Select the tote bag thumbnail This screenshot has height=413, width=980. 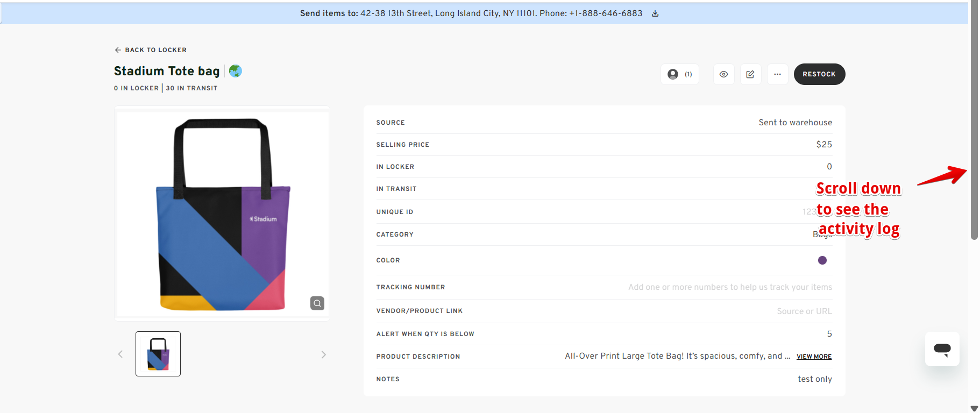[158, 354]
